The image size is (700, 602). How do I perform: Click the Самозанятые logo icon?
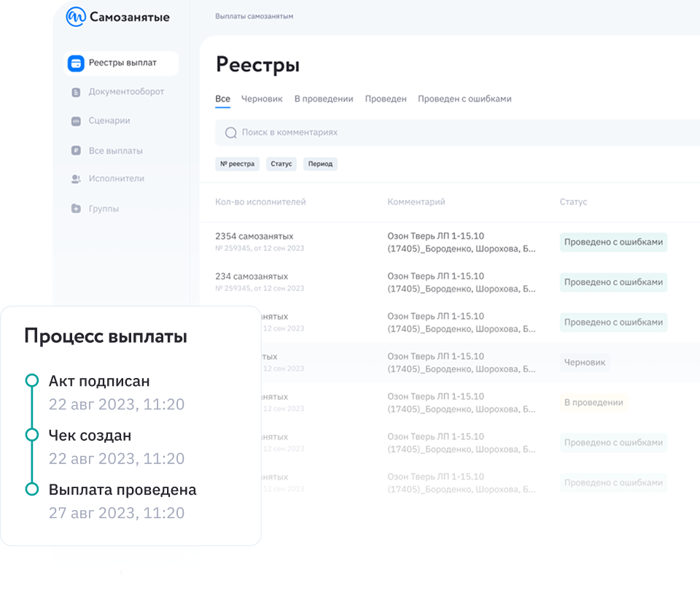point(76,17)
